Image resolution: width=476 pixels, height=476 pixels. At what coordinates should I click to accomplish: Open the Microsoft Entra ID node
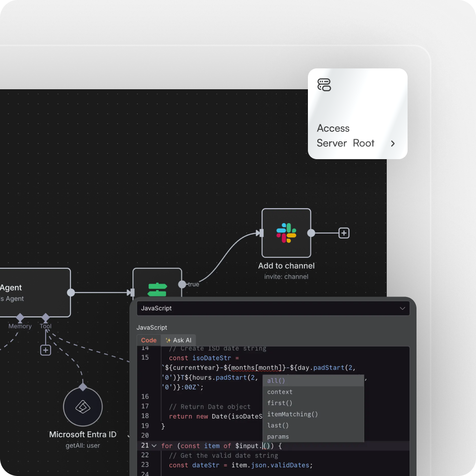click(83, 407)
